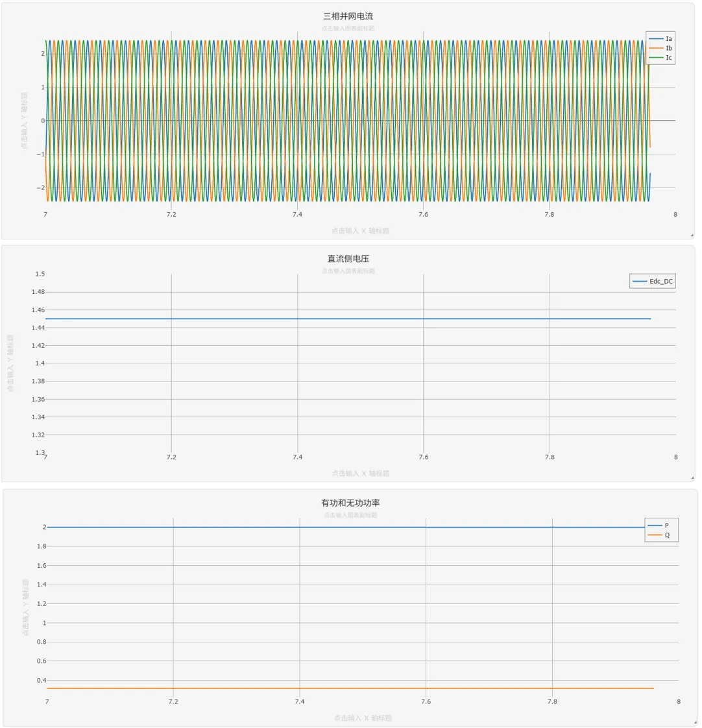Image resolution: width=702 pixels, height=728 pixels.
Task: Click resize handle of 三相并网电流 chart
Action: point(692,235)
